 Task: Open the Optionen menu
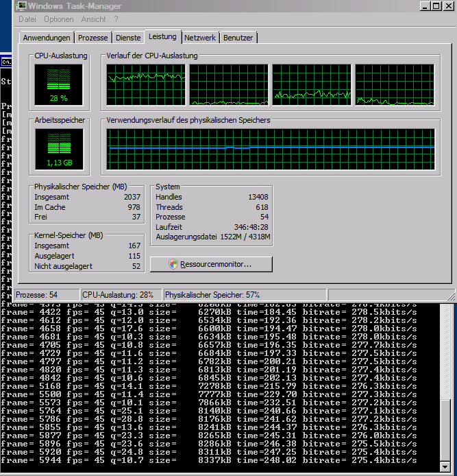pyautogui.click(x=58, y=19)
